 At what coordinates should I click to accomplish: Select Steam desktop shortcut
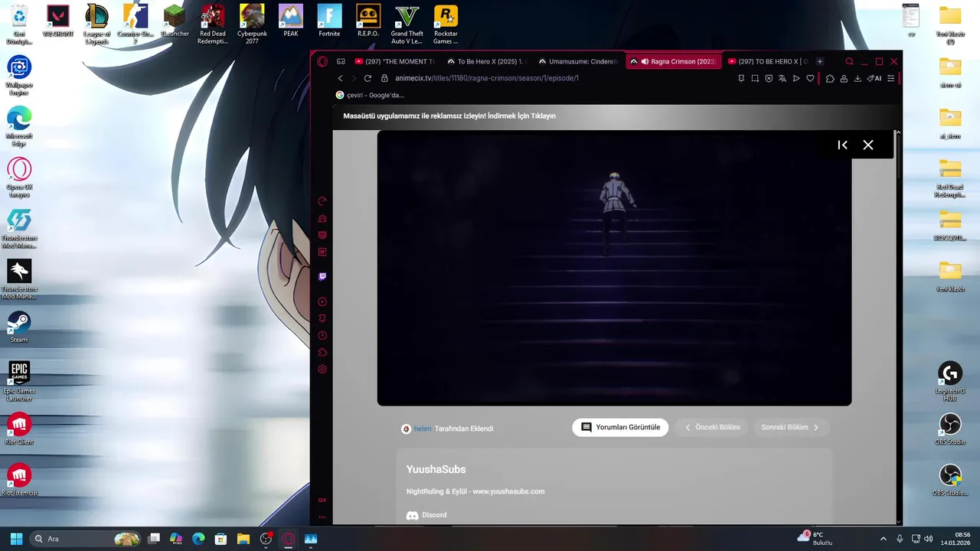tap(19, 328)
